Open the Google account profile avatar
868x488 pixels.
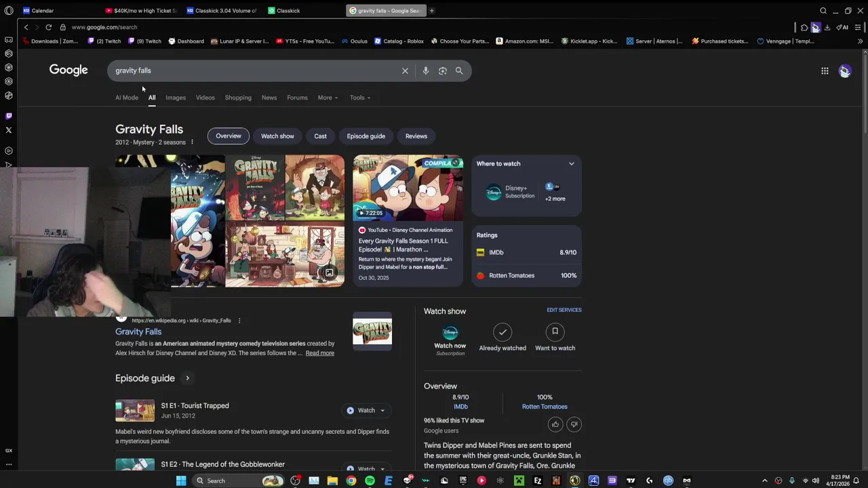click(844, 70)
